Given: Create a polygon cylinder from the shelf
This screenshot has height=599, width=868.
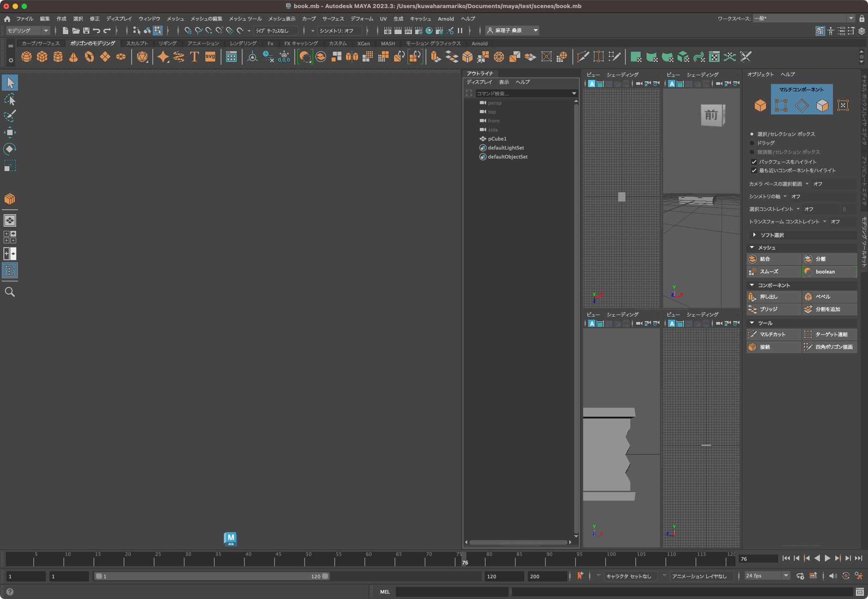Looking at the screenshot, I should point(58,57).
